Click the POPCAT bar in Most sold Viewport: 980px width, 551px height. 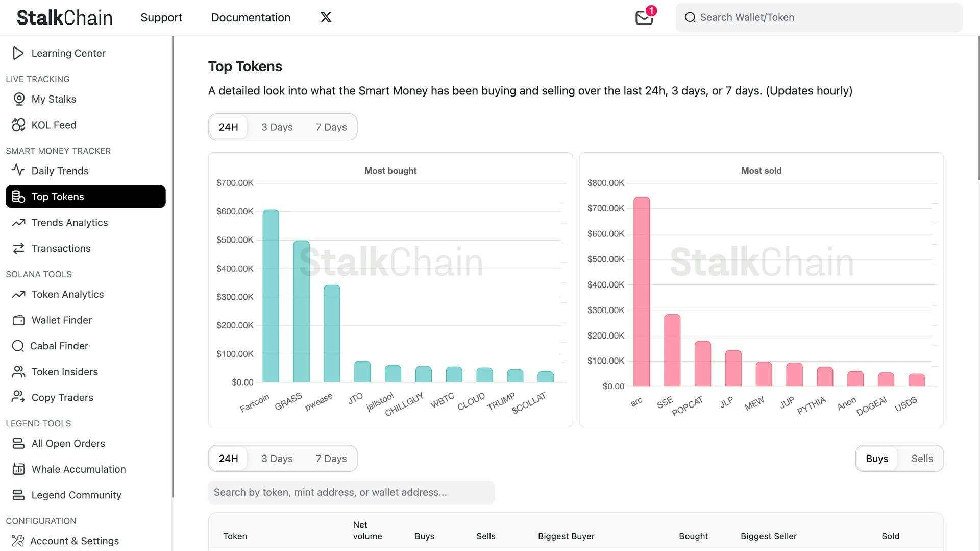point(703,364)
